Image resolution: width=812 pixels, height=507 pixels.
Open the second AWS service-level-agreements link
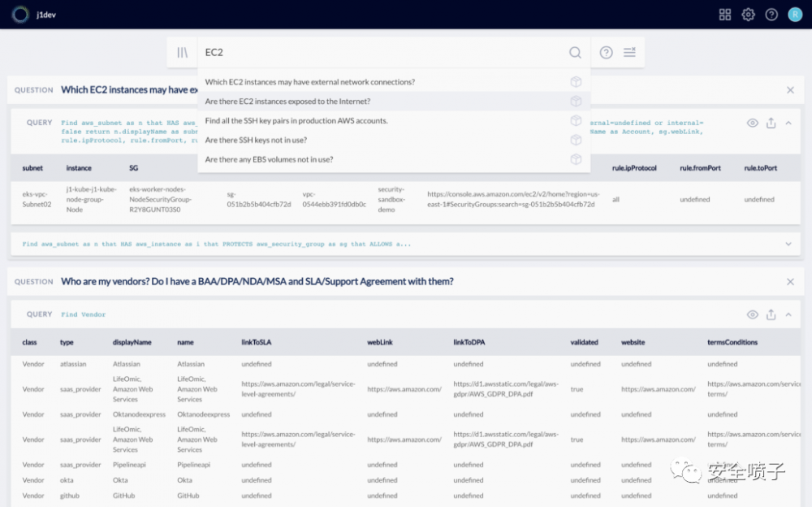click(x=298, y=439)
